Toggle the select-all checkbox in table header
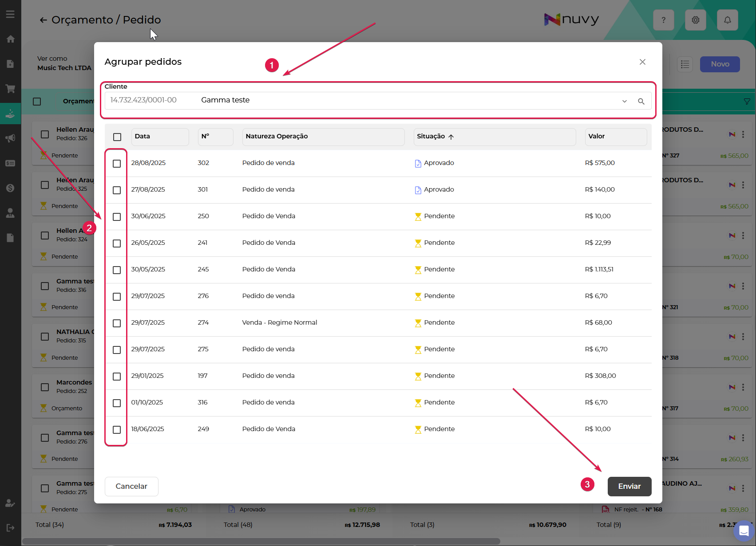This screenshot has width=756, height=546. [117, 137]
